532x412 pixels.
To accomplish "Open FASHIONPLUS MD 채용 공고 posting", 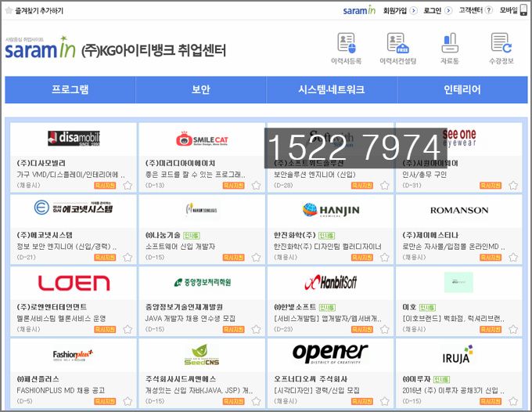I will (61, 391).
